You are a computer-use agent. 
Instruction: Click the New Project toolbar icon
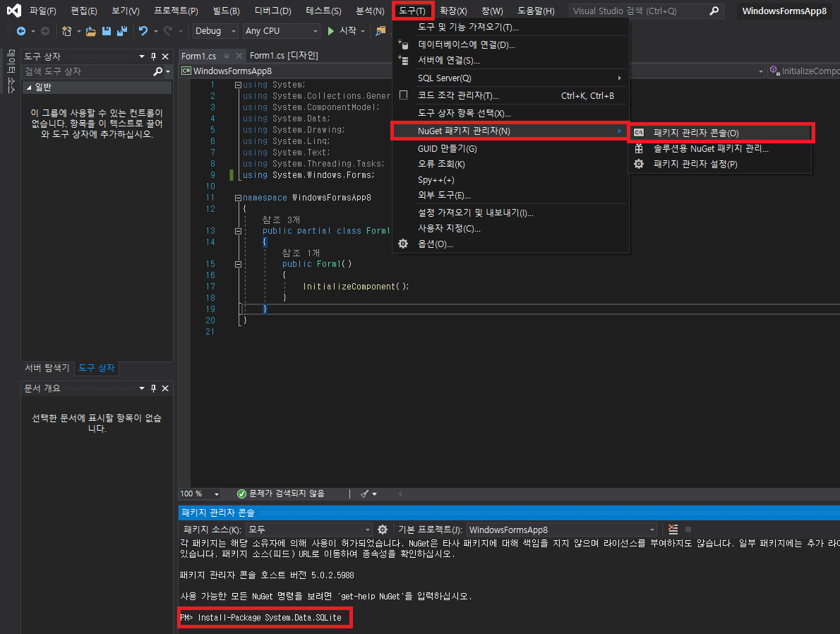pyautogui.click(x=67, y=31)
